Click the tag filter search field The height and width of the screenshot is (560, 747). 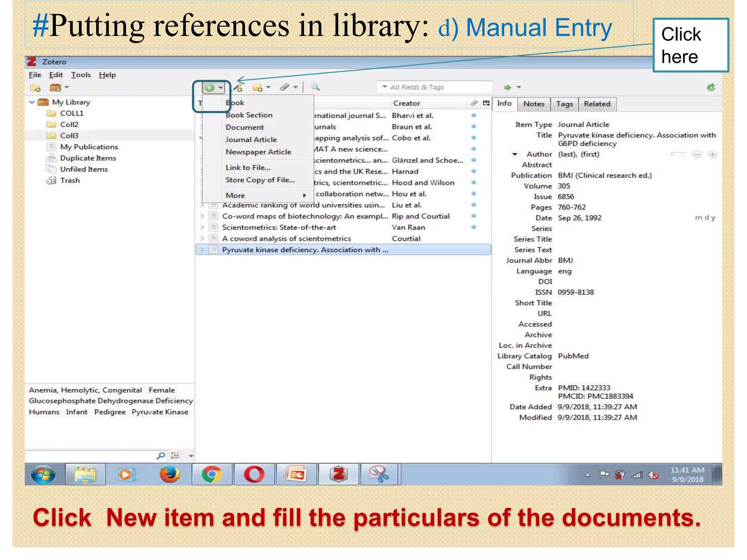pos(96,456)
